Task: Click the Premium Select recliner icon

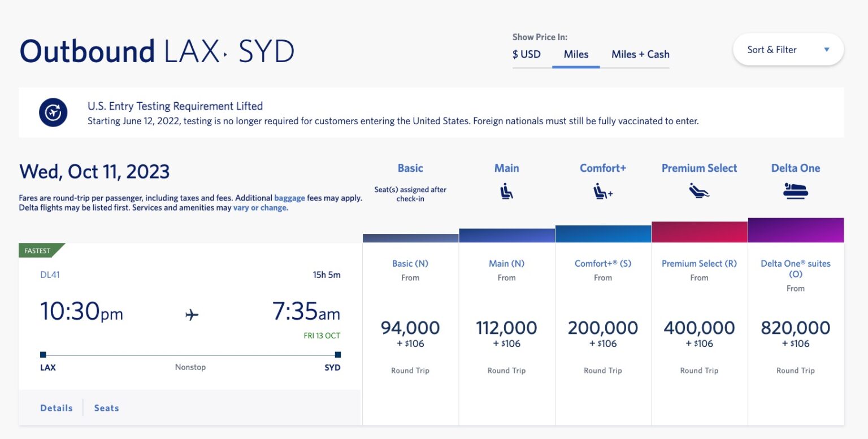Action: [x=699, y=191]
